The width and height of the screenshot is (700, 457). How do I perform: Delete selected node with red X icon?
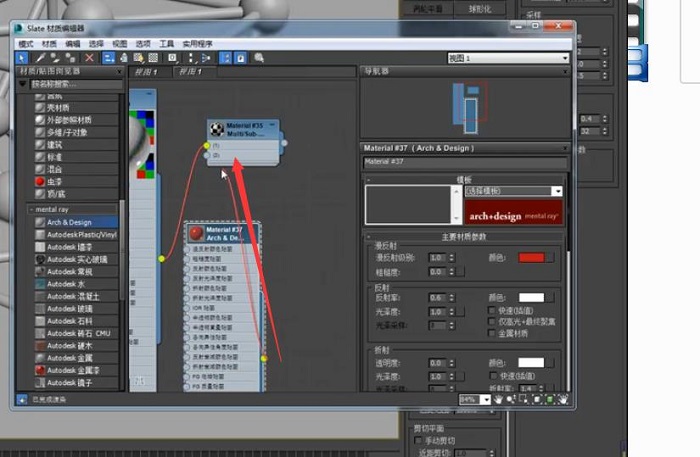(x=89, y=58)
